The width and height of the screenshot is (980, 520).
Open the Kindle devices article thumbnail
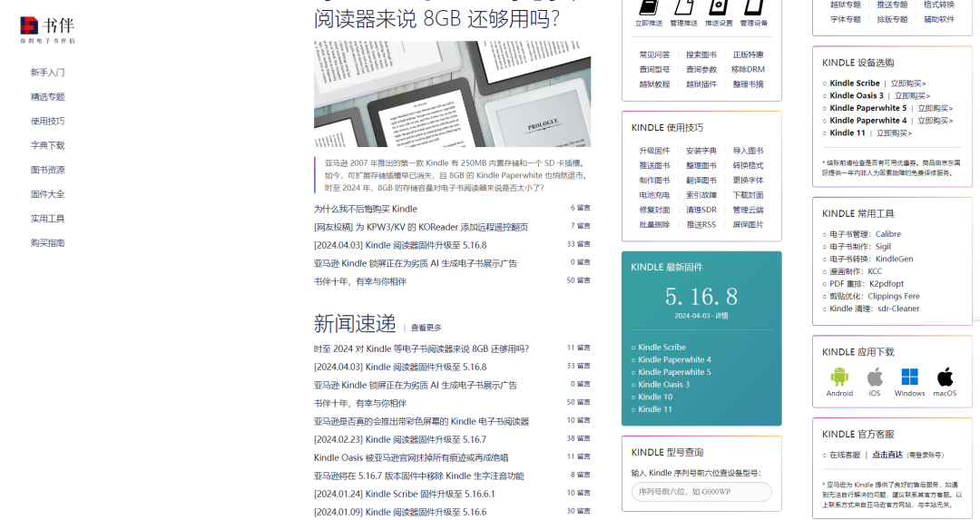click(x=452, y=93)
